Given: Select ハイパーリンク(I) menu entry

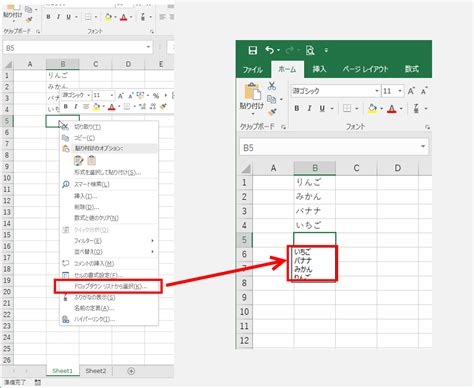Looking at the screenshot, I should pyautogui.click(x=94, y=319).
